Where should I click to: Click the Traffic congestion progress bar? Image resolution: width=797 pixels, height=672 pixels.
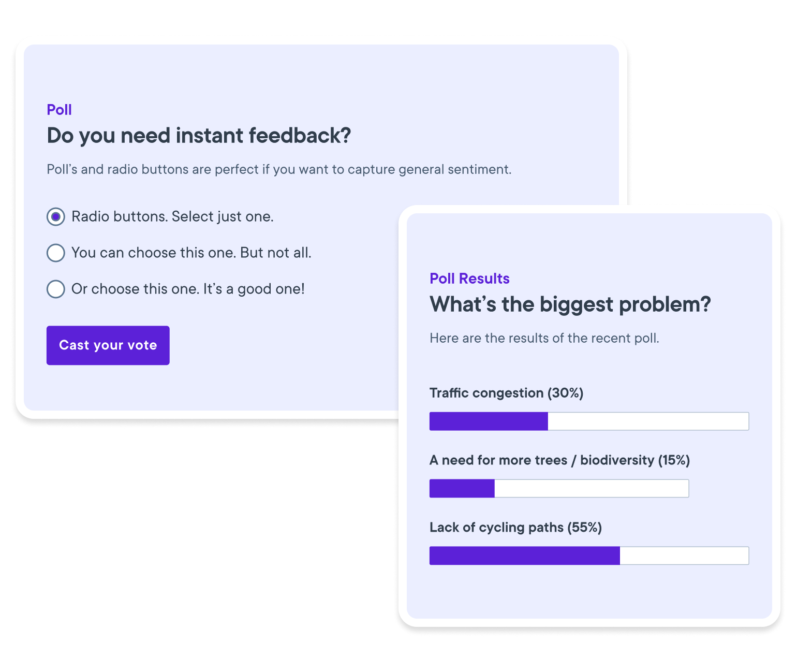(x=589, y=421)
